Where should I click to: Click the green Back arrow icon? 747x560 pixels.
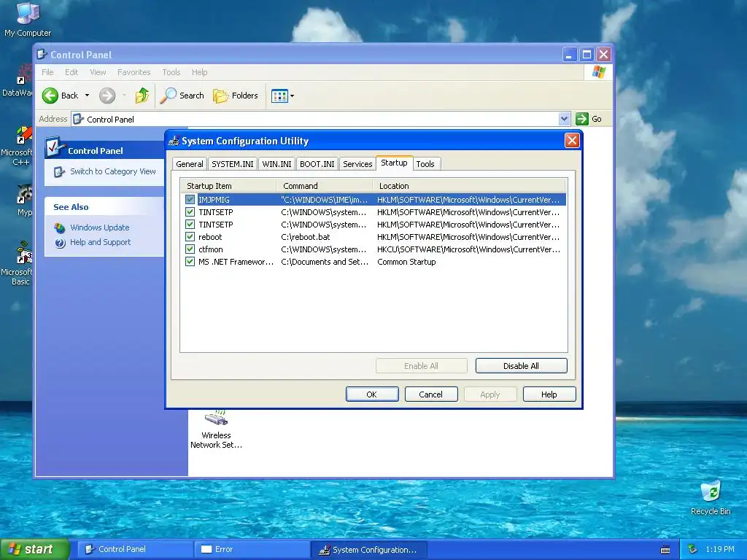click(x=50, y=96)
